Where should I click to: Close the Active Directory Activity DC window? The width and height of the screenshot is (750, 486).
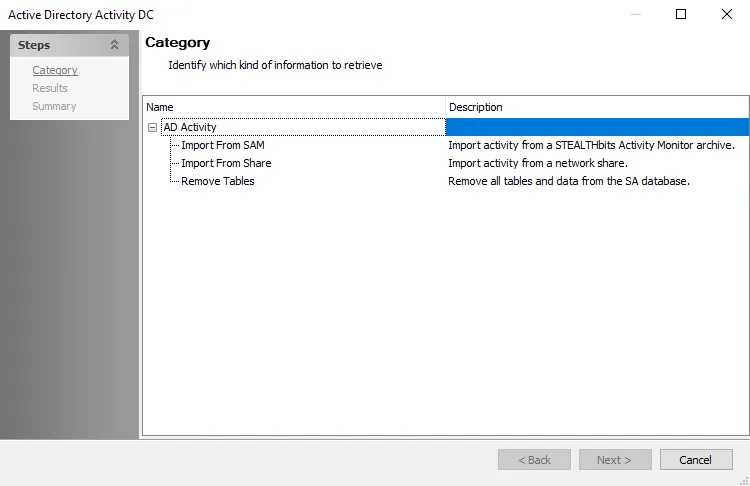click(727, 14)
